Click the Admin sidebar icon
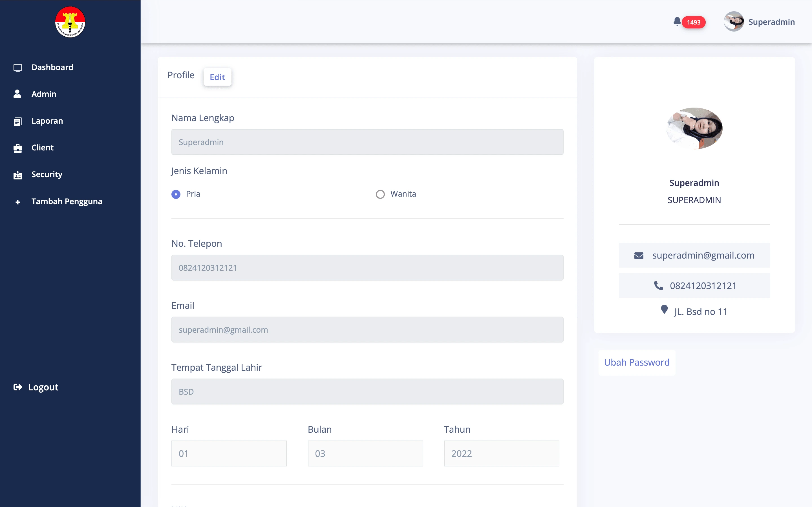The image size is (812, 507). click(17, 94)
